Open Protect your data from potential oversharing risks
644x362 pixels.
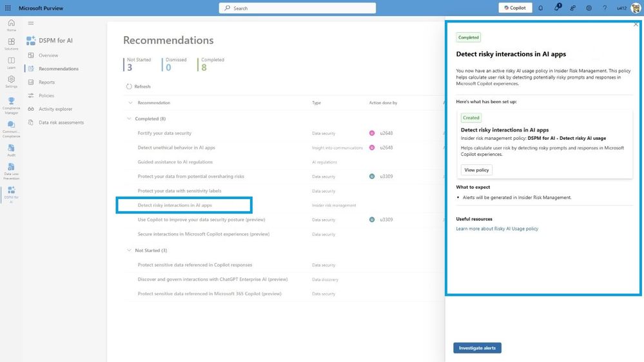click(x=191, y=176)
